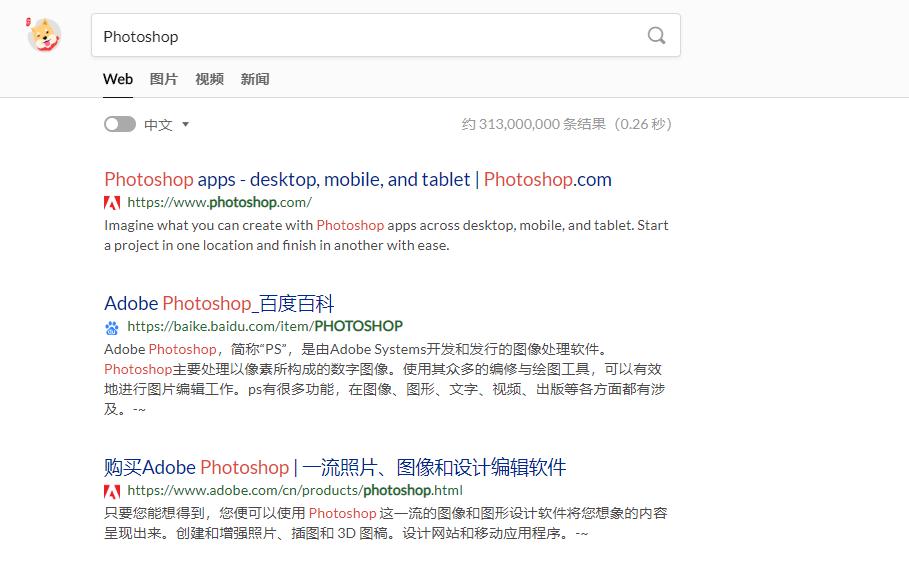Click the Baidu paw favicon icon
This screenshot has width=909, height=561.
(x=112, y=327)
